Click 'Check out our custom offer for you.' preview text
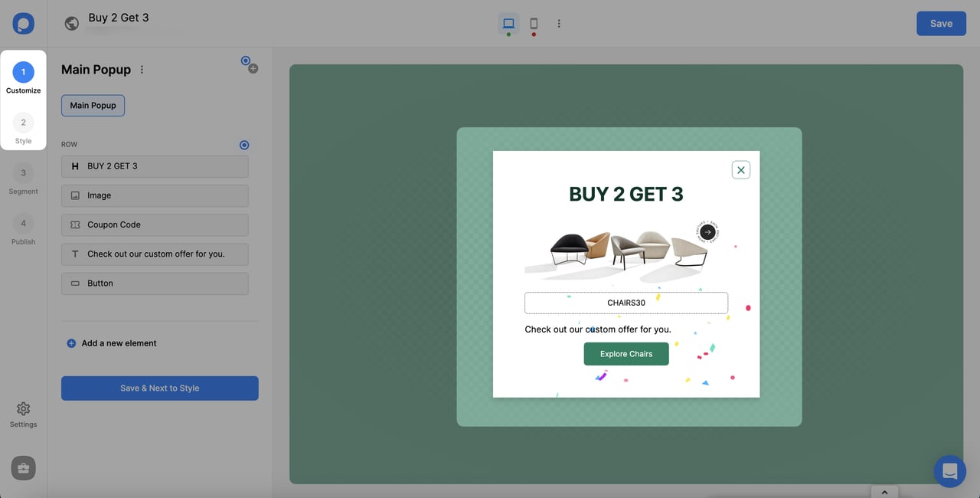This screenshot has width=980, height=498. pos(598,329)
